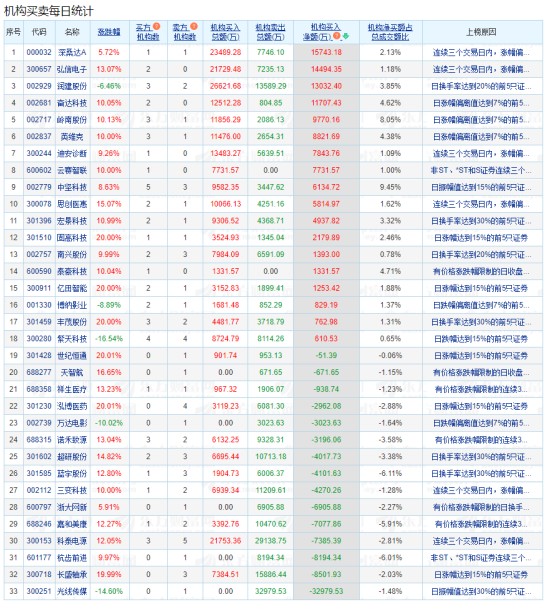Open stock code 002837 link
The height and width of the screenshot is (607, 550).
(39, 137)
